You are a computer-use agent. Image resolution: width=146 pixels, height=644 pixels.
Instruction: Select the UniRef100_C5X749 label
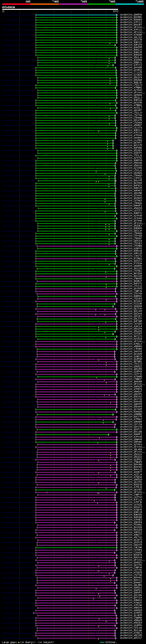tap(131, 294)
